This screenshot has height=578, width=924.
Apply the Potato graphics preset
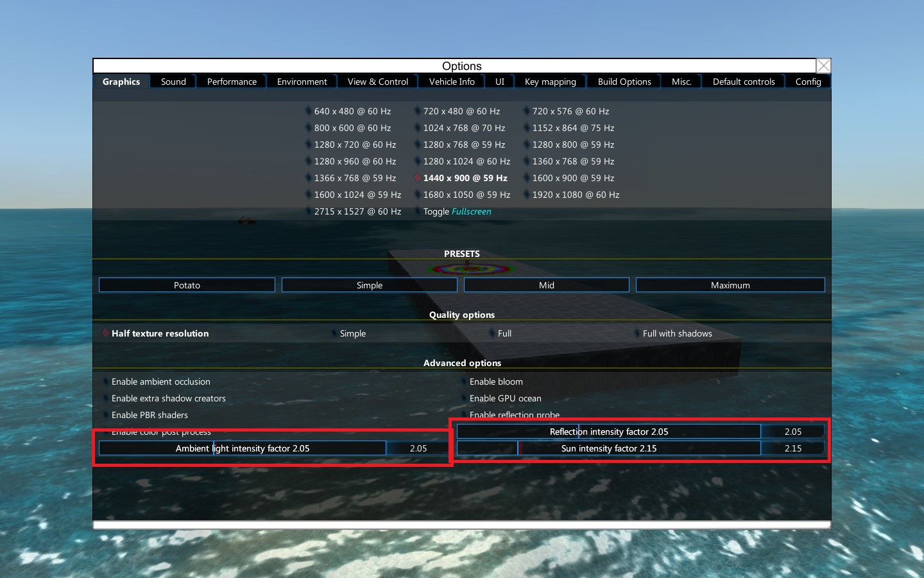[187, 285]
